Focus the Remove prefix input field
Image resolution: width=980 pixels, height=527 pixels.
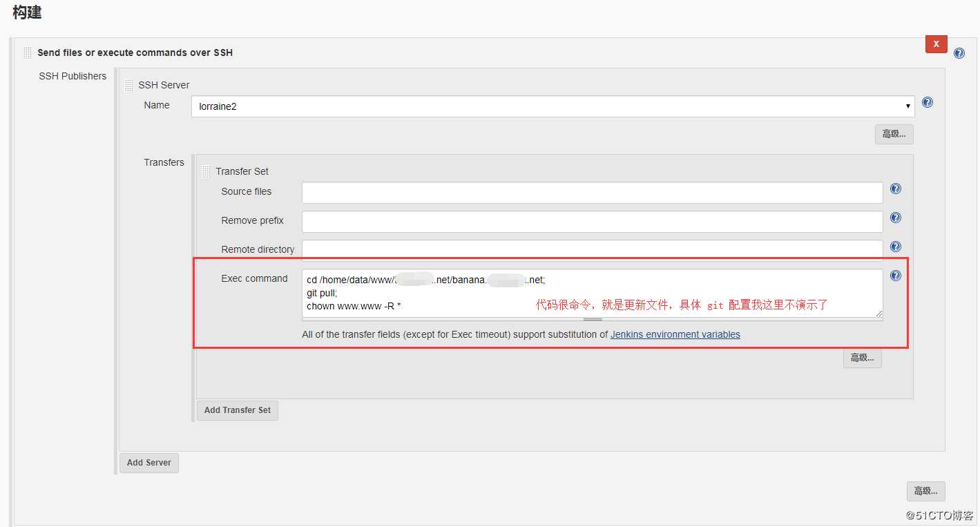(x=592, y=222)
